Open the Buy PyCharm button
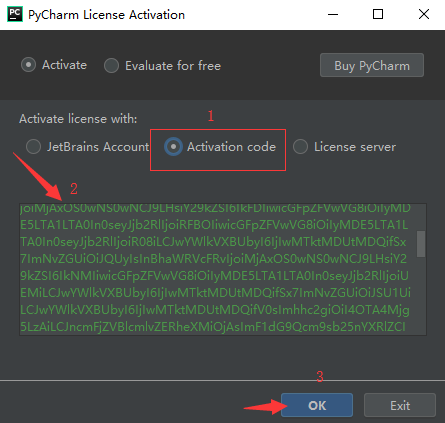Screen dimensions: 445x423 372,65
